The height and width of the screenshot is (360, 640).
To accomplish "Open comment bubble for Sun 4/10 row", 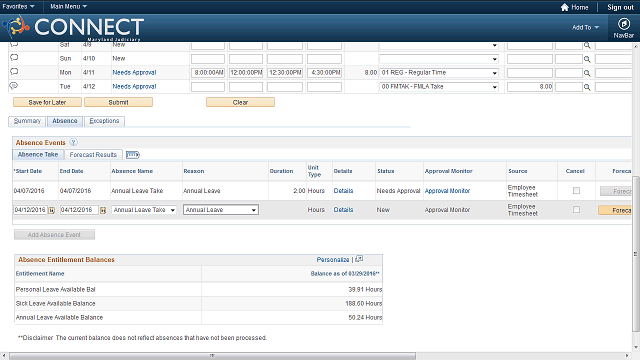I will pos(14,58).
